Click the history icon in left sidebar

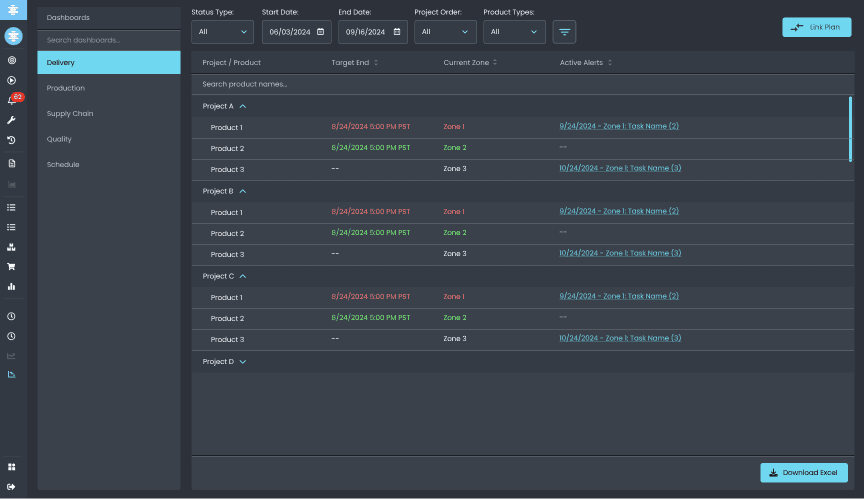tap(12, 141)
